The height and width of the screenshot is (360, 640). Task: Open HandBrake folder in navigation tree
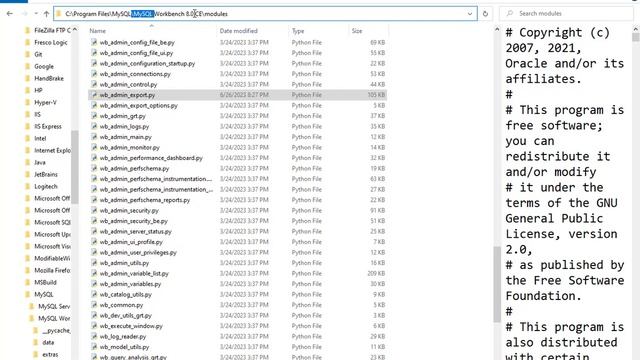(49, 78)
